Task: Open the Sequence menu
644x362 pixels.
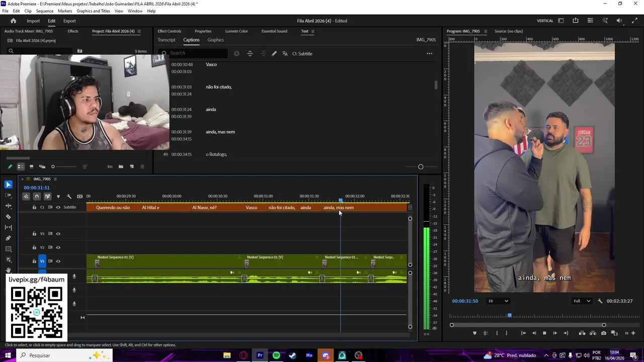Action: [x=45, y=11]
